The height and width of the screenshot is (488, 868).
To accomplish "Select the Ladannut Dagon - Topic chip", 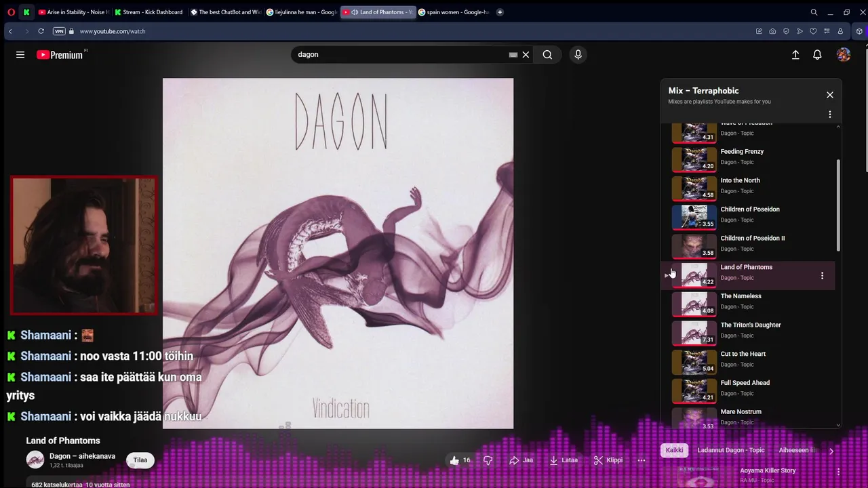I will pyautogui.click(x=731, y=450).
